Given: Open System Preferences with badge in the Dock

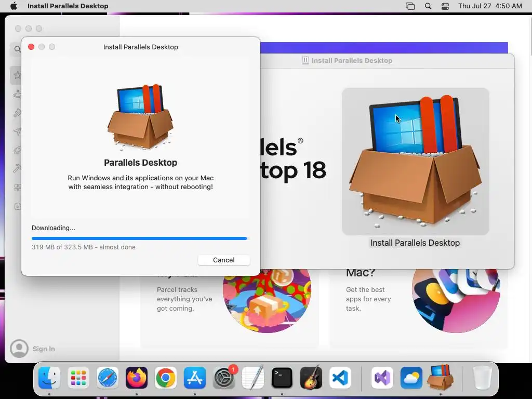Looking at the screenshot, I should 224,378.
